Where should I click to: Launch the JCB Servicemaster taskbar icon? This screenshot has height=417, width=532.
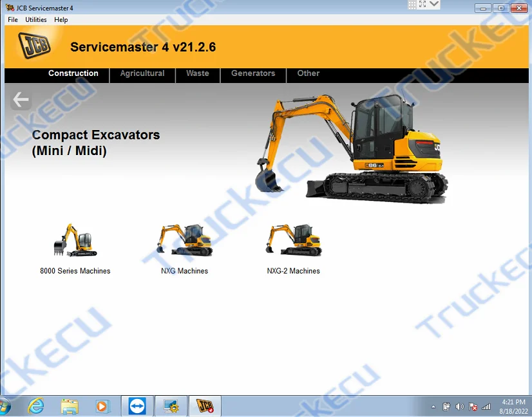click(205, 406)
